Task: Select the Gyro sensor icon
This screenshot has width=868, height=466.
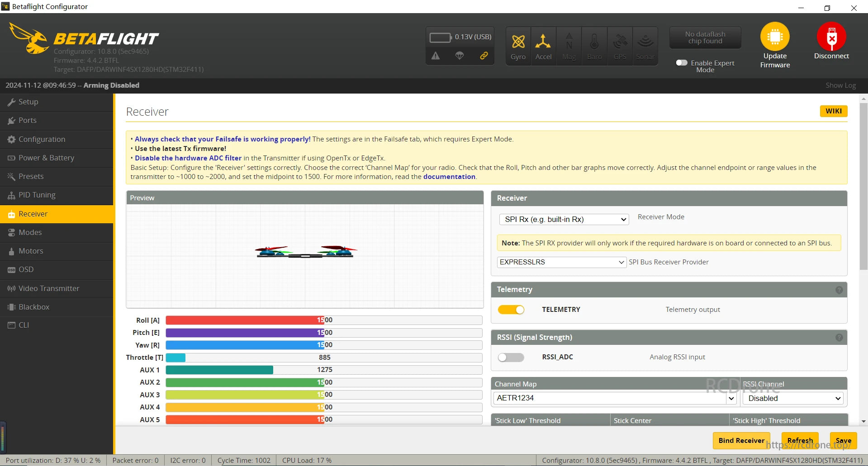Action: point(518,45)
